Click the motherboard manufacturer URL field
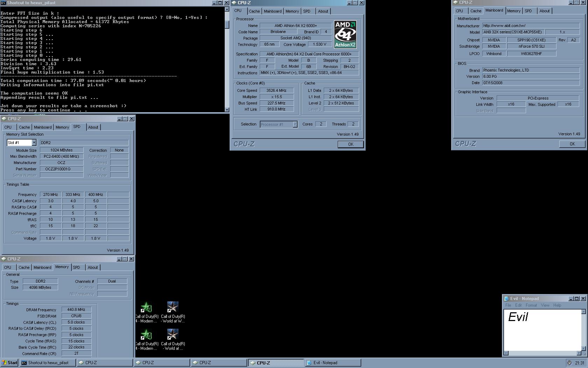 click(531, 26)
